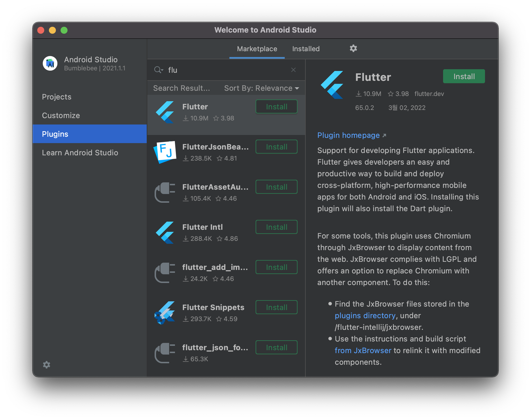
Task: Click the external link arrow after Plugin homepage
Action: 384,136
